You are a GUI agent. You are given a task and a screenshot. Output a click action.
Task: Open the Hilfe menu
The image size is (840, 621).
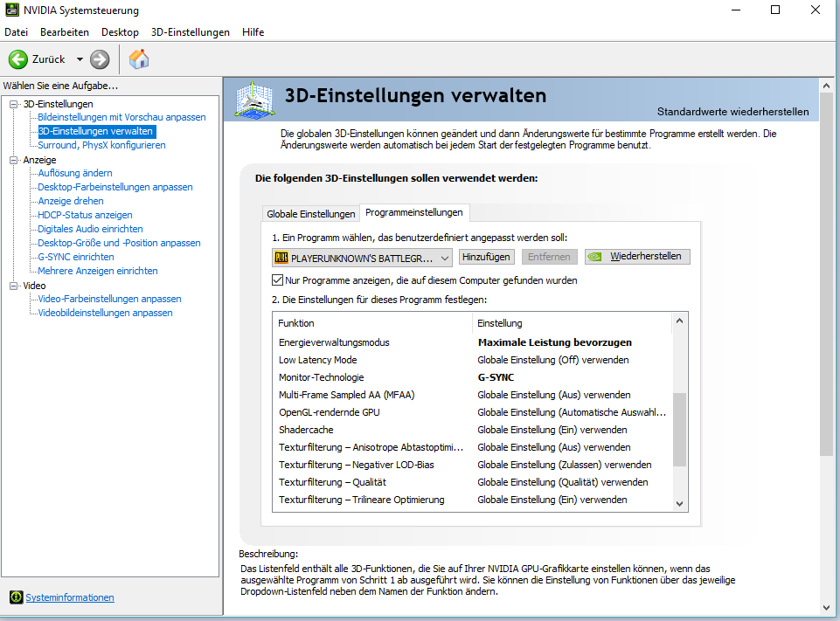(x=253, y=32)
